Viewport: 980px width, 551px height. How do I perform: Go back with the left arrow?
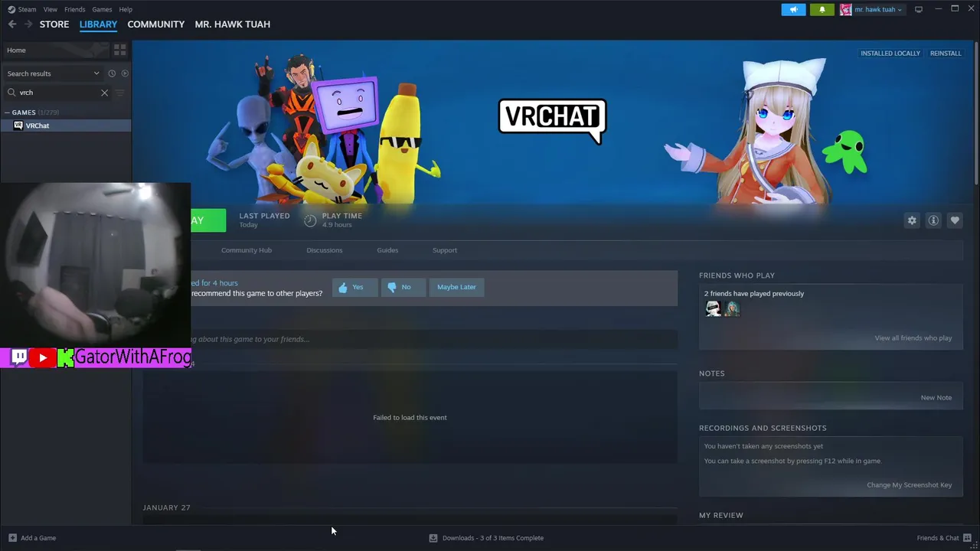pos(12,24)
